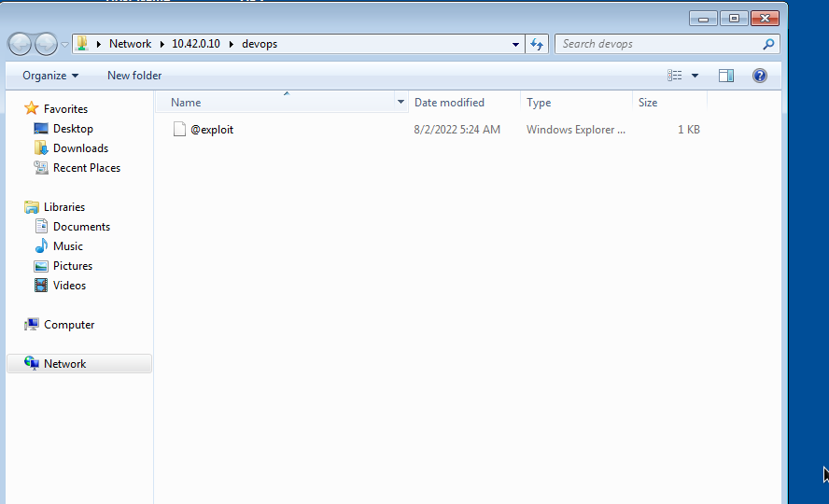This screenshot has height=504, width=829.
Task: Expand the arrow after Network breadcrumb
Action: (162, 44)
